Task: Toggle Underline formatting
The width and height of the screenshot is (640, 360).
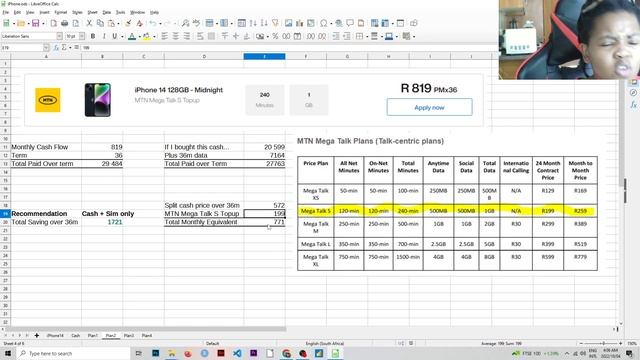Action: 115,36
